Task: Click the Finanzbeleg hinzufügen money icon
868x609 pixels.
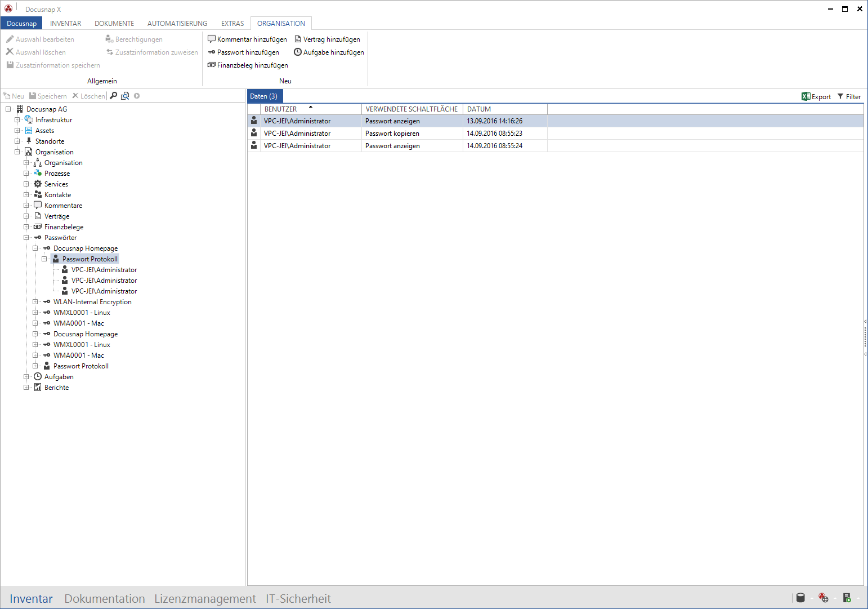Action: (x=212, y=65)
